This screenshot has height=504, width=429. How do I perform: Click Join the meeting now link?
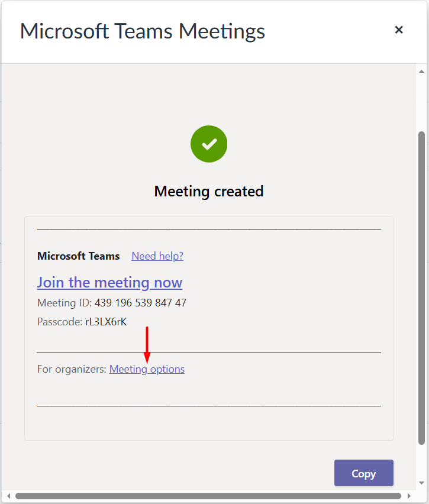(x=109, y=282)
